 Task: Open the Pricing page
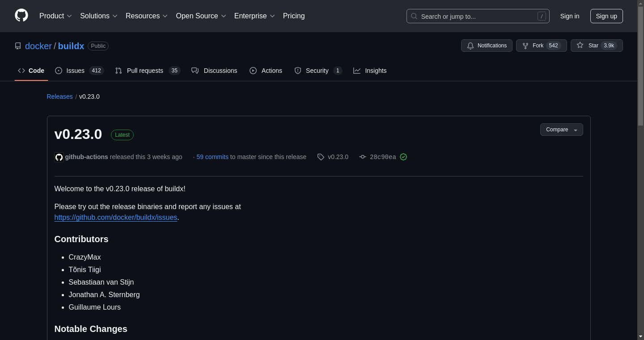294,16
